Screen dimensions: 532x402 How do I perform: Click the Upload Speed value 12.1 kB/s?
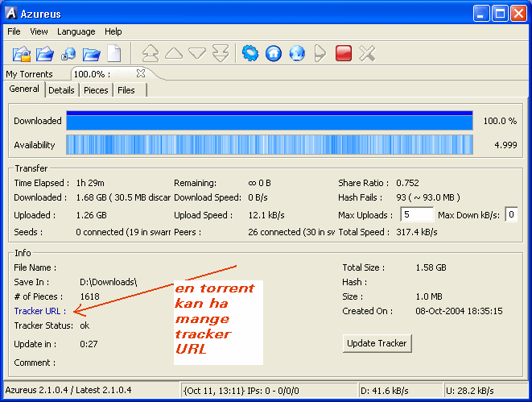[x=266, y=215]
